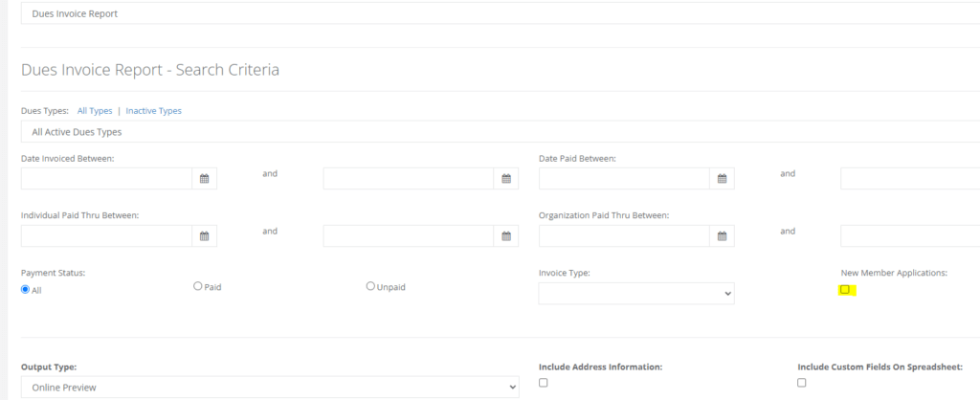Open calendar for Organization Paid Thru start

click(x=723, y=236)
